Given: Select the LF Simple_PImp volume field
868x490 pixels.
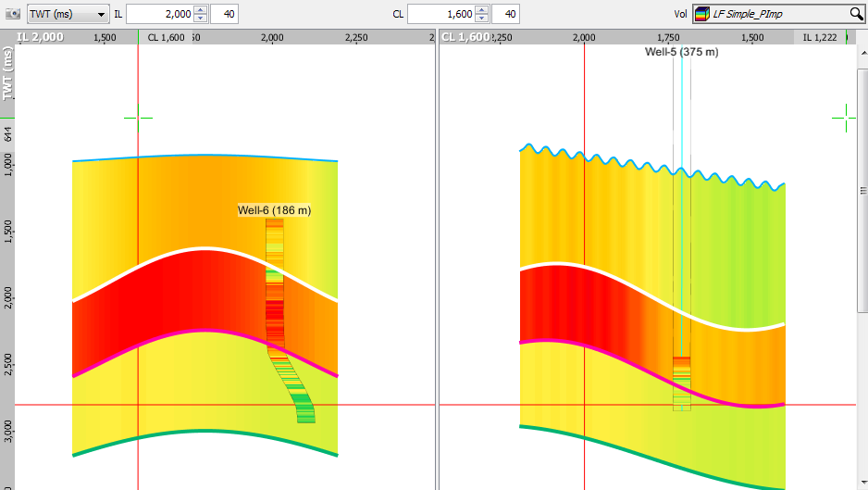Looking at the screenshot, I should (778, 14).
